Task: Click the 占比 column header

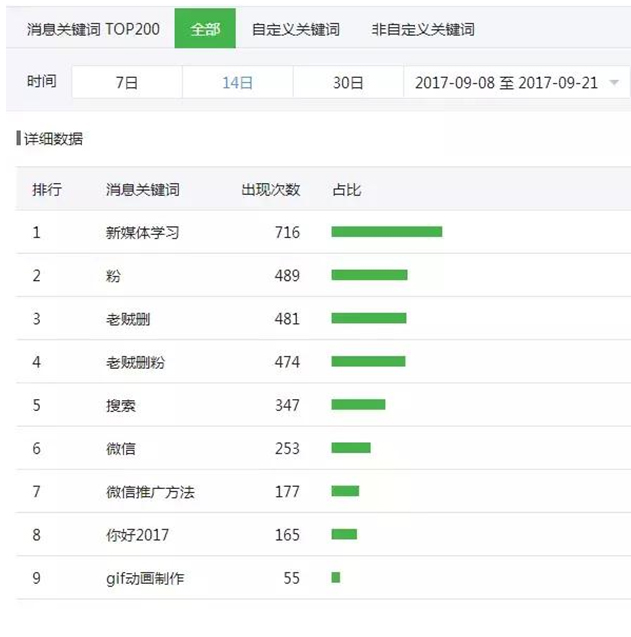Action: point(347,189)
